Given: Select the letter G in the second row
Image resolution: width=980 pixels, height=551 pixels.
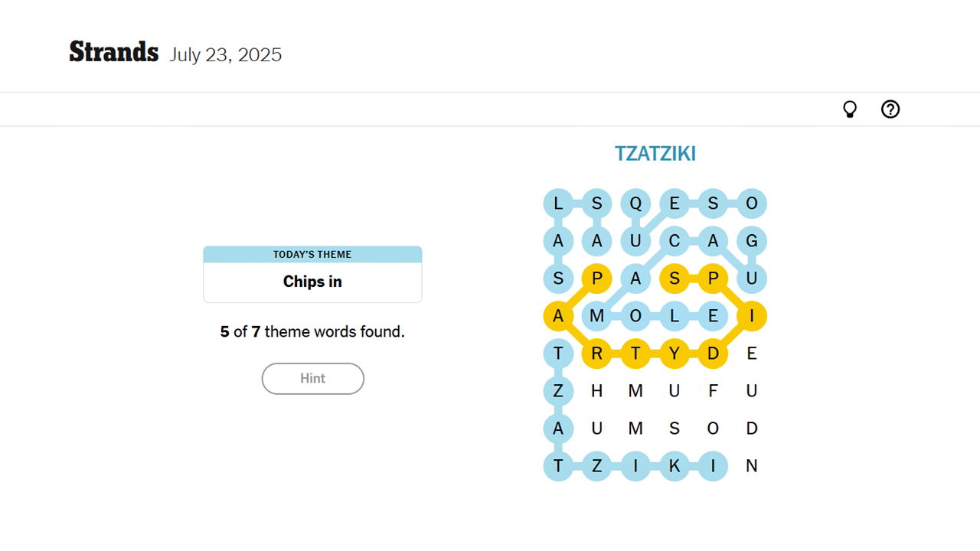Looking at the screenshot, I should (x=752, y=240).
